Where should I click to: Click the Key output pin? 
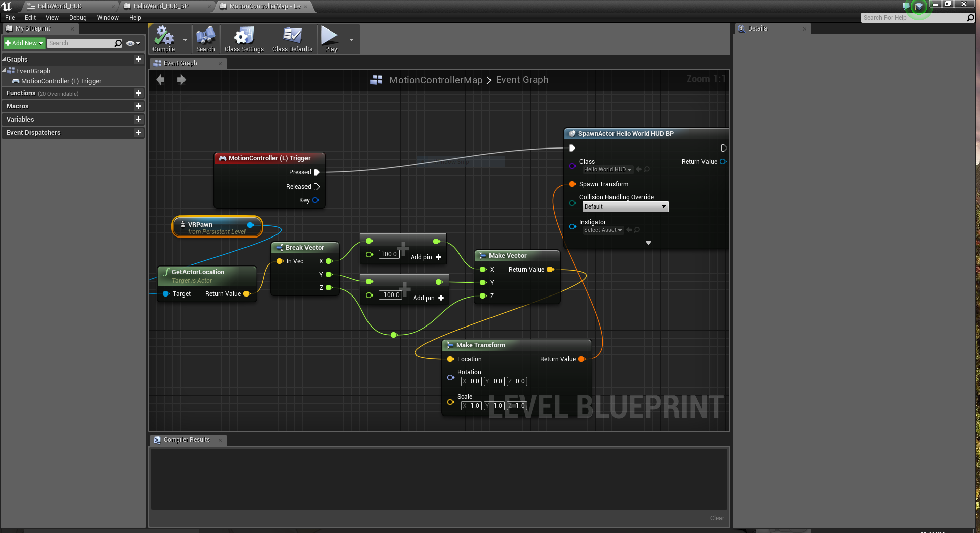point(316,200)
